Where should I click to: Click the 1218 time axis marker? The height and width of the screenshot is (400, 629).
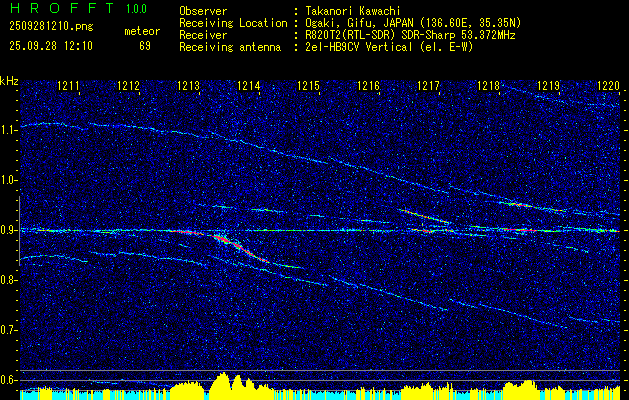click(488, 85)
